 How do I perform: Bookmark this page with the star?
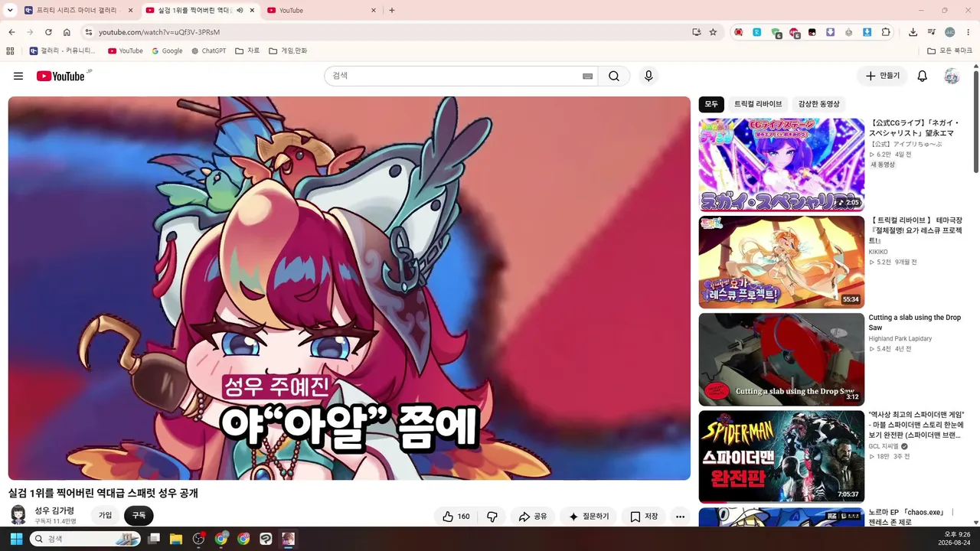click(713, 32)
